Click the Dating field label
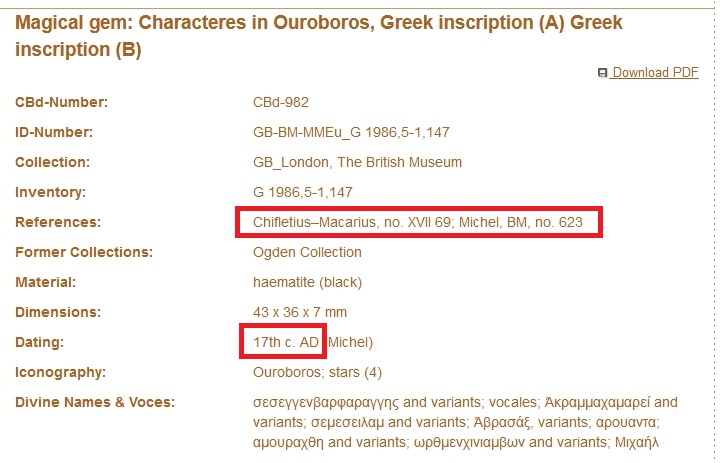Image resolution: width=720 pixels, height=463 pixels. [40, 342]
